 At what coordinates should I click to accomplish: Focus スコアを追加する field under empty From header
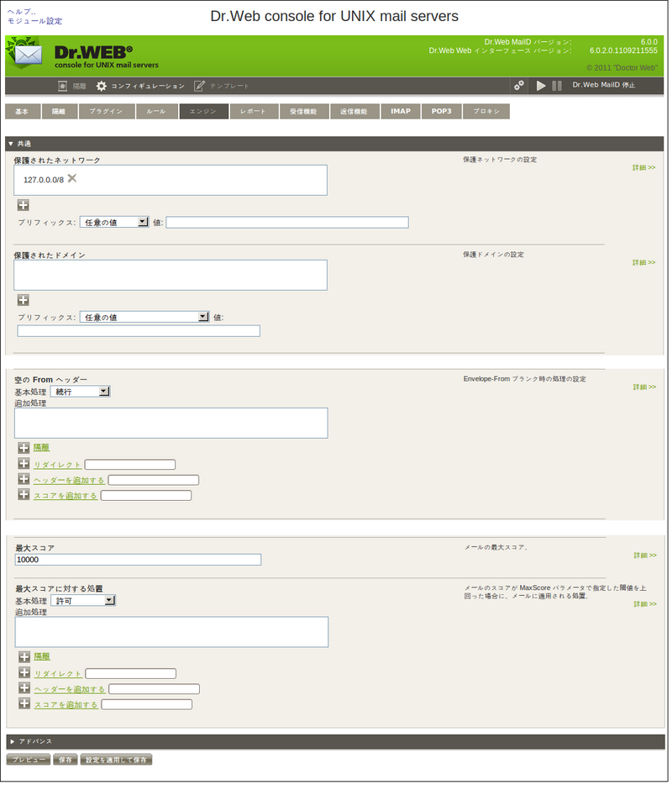pyautogui.click(x=146, y=496)
